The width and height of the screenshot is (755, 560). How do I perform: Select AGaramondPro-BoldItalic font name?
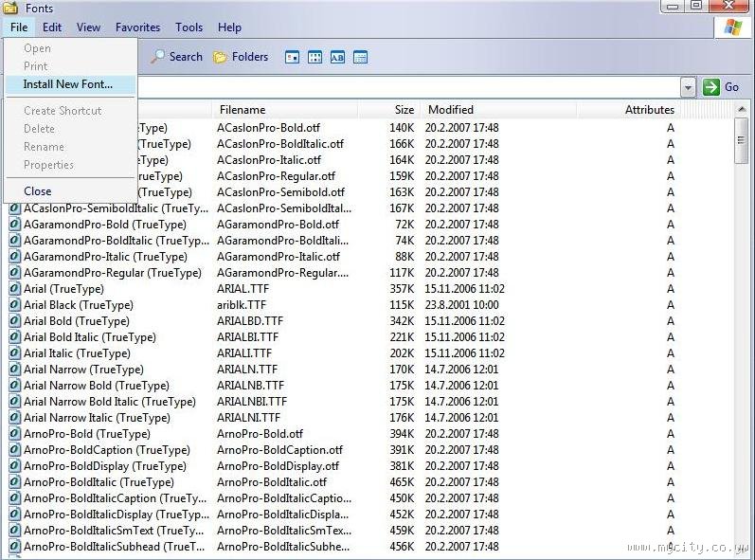(117, 241)
